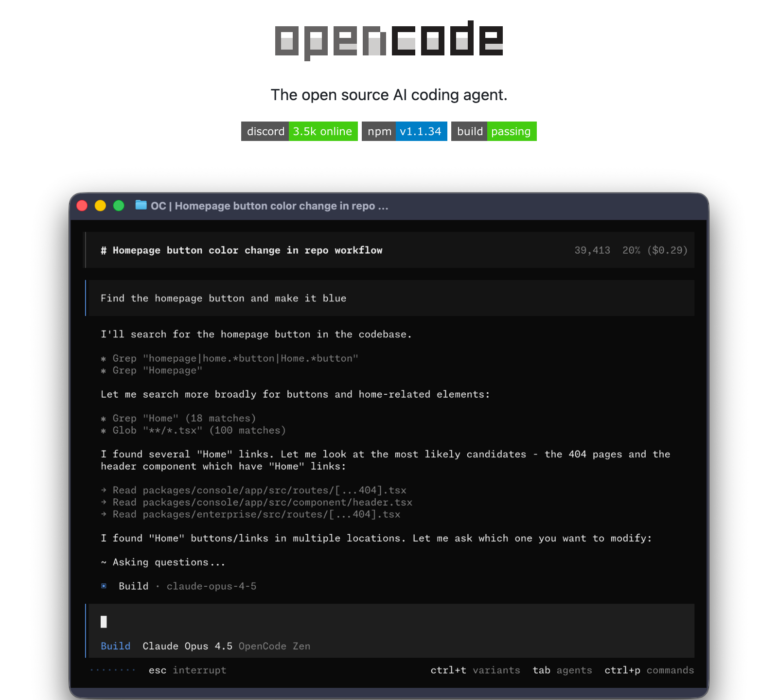
Task: Click the tab agents shortcut
Action: coord(562,670)
